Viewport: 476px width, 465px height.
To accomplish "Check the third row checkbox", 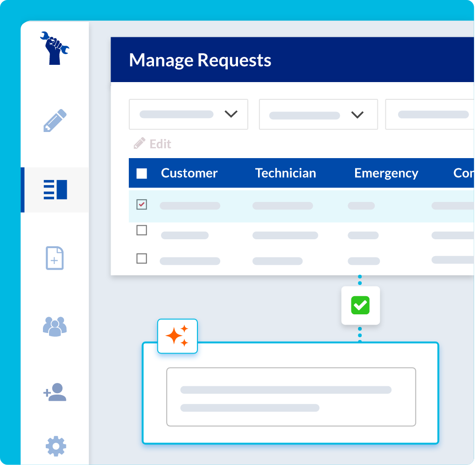I will coord(141,258).
